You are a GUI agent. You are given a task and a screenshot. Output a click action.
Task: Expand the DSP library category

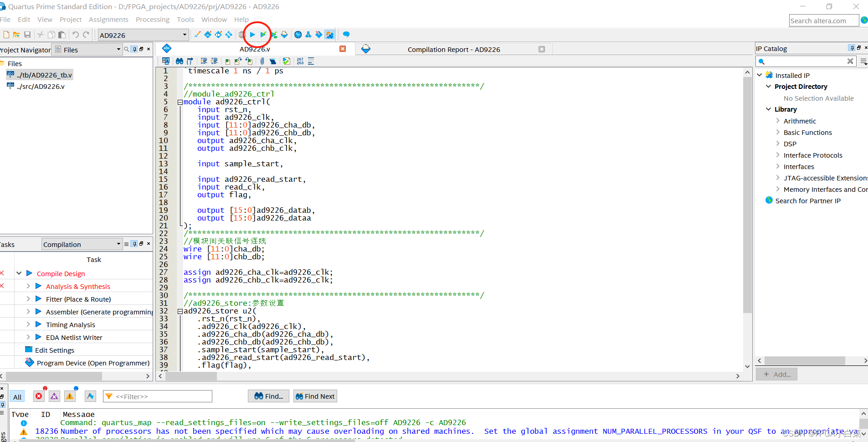778,144
